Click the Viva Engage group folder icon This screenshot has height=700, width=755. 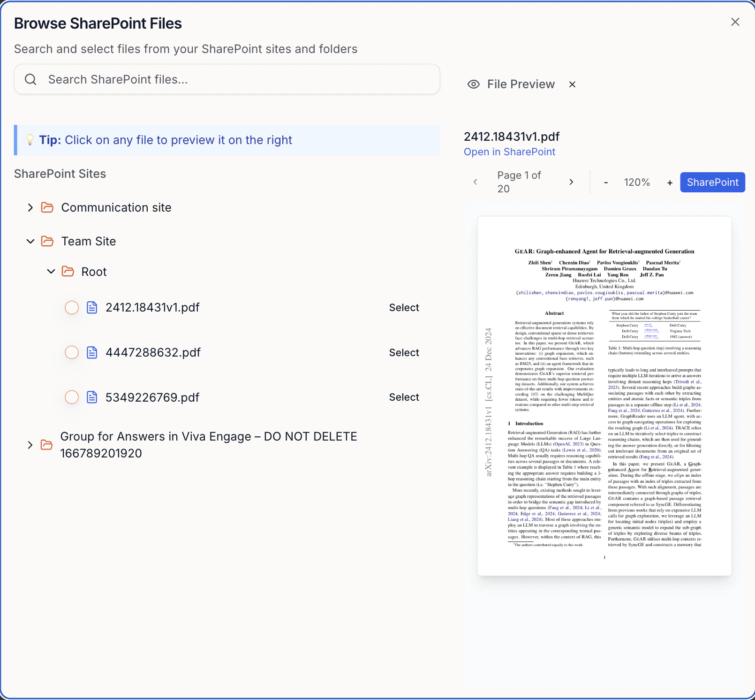[46, 445]
